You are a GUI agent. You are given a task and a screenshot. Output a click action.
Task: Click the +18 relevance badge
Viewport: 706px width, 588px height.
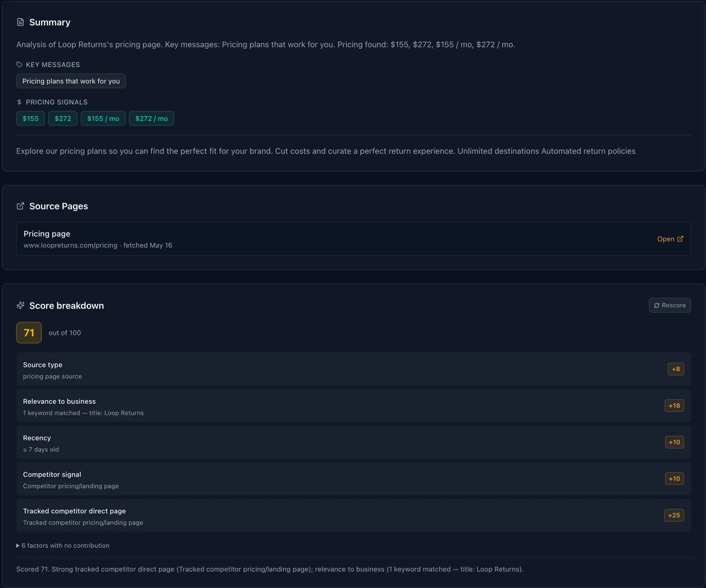pos(674,406)
